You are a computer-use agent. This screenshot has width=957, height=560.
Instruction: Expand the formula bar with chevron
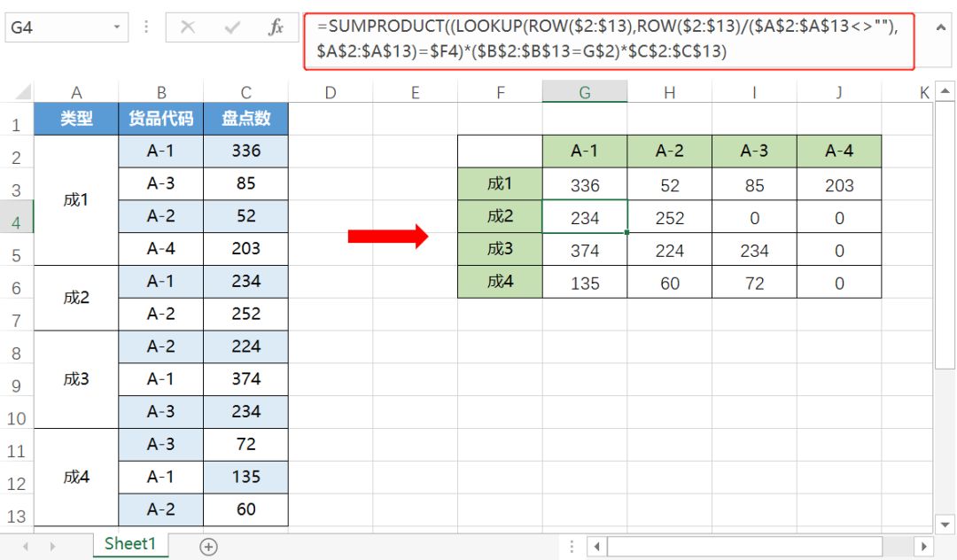(940, 27)
